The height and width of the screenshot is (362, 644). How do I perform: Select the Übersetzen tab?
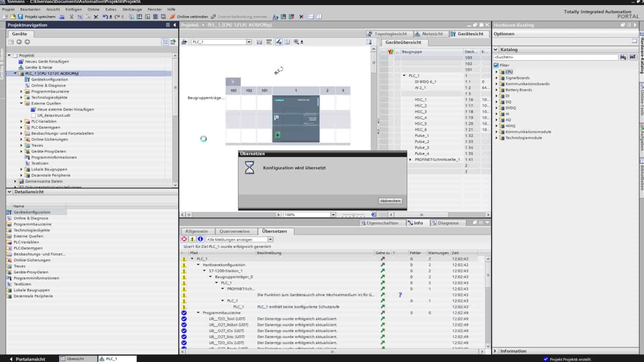[274, 231]
